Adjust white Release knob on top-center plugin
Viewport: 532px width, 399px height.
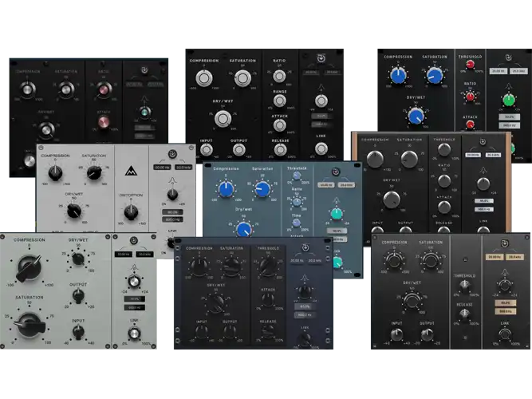(x=280, y=149)
